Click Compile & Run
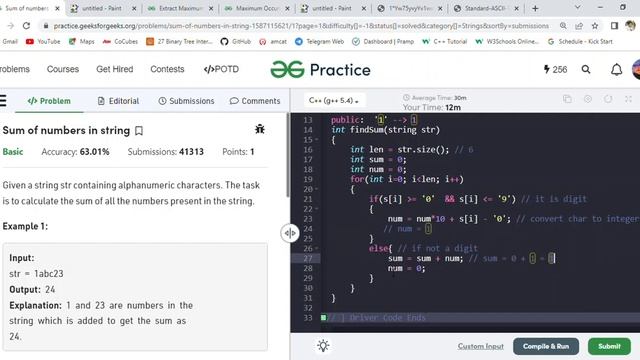The width and height of the screenshot is (640, 360). coord(546,346)
